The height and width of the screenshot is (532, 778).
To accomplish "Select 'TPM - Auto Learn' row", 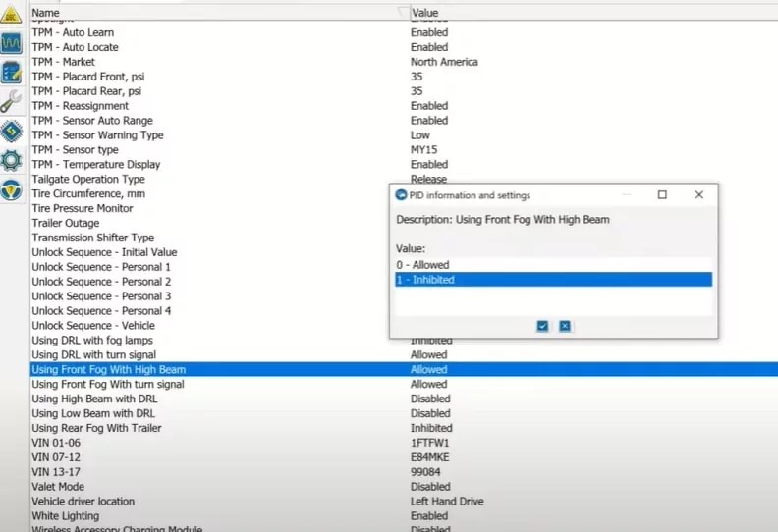I will pyautogui.click(x=404, y=32).
